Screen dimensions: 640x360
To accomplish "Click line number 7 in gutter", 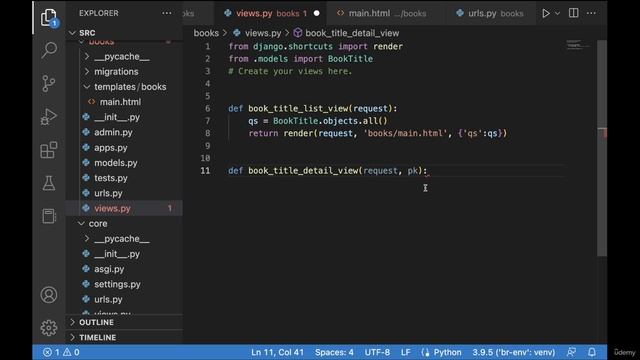I will click(x=207, y=121).
